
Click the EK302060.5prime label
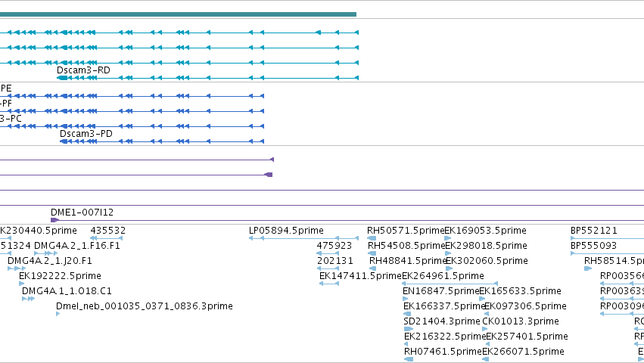click(487, 261)
